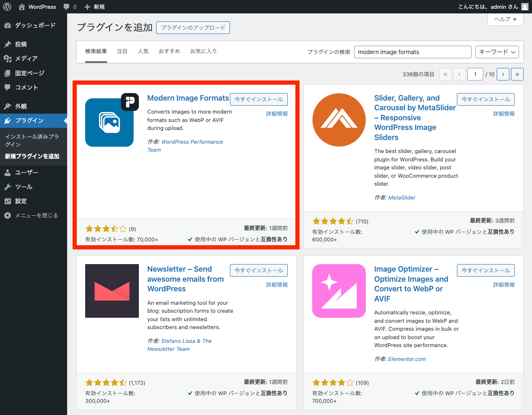Click the admin user avatar in admin bar
This screenshot has width=532, height=415.
(525, 7)
